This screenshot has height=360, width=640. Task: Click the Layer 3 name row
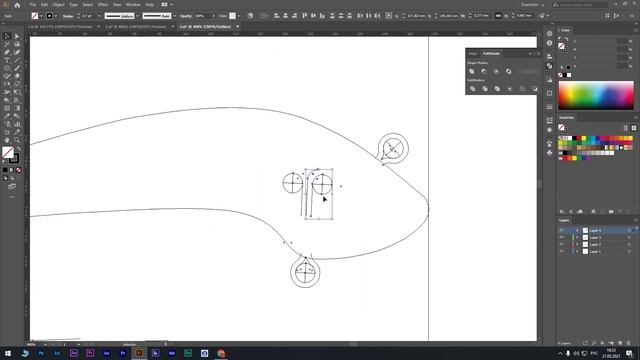coord(595,238)
